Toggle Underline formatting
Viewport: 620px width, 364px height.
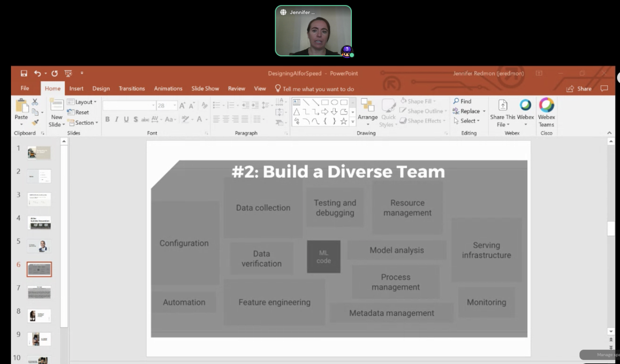point(126,119)
